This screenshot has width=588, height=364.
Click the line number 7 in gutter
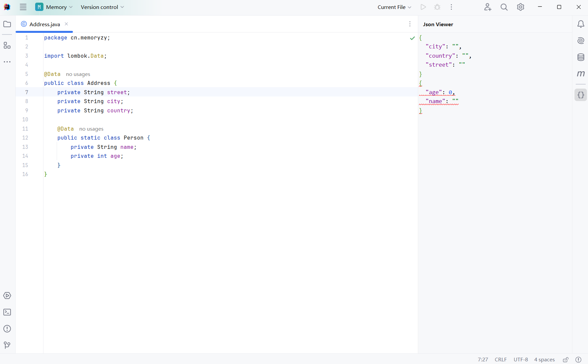27,92
